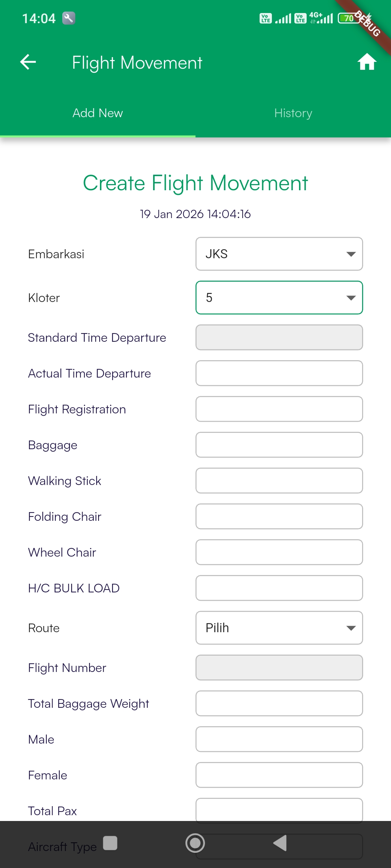Tap the wrench icon in status bar
Image resolution: width=391 pixels, height=868 pixels.
68,18
